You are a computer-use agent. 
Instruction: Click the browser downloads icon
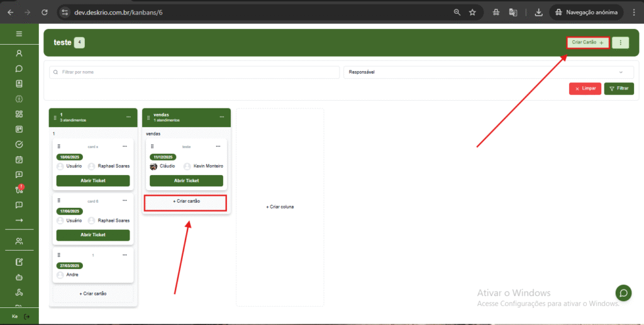click(x=538, y=12)
